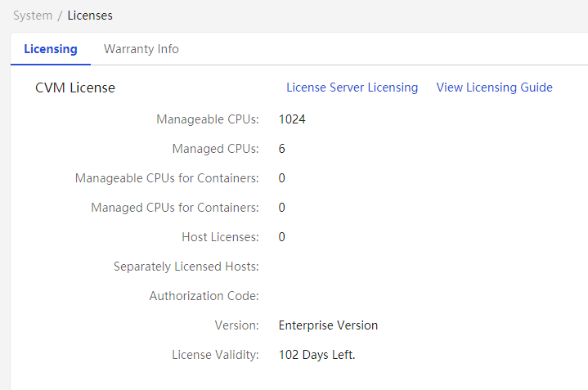588x390 pixels.
Task: Switch to the Licensing tab
Action: click(51, 49)
